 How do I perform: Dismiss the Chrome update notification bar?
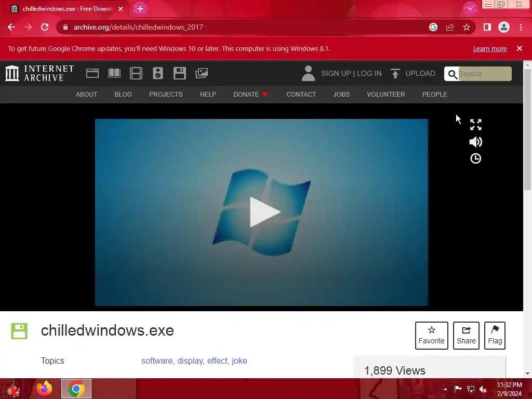(520, 48)
